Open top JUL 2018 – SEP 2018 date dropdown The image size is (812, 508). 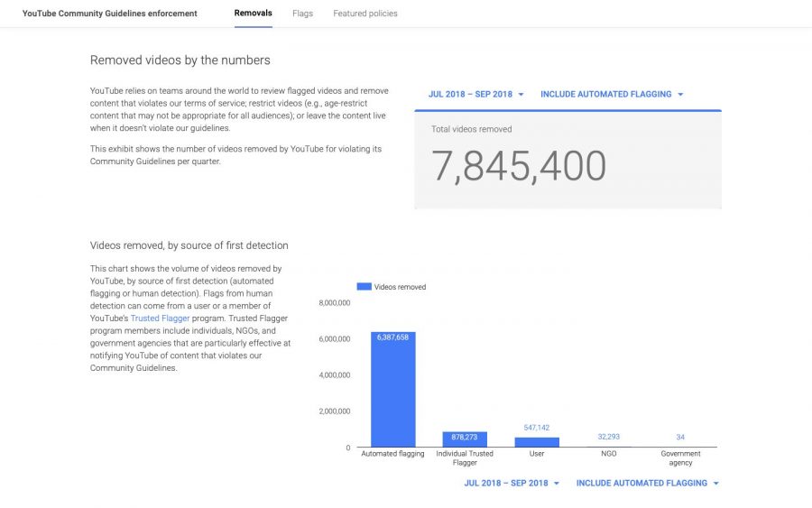(475, 94)
